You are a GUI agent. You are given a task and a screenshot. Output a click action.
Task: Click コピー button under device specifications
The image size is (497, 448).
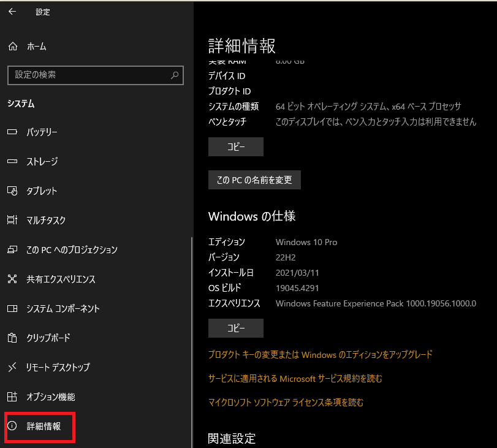coord(236,147)
